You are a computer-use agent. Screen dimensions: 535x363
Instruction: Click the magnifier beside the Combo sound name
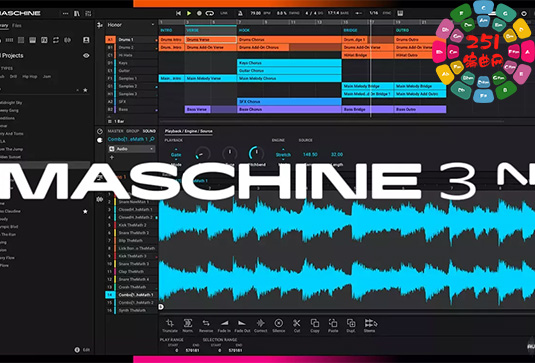coord(152,139)
